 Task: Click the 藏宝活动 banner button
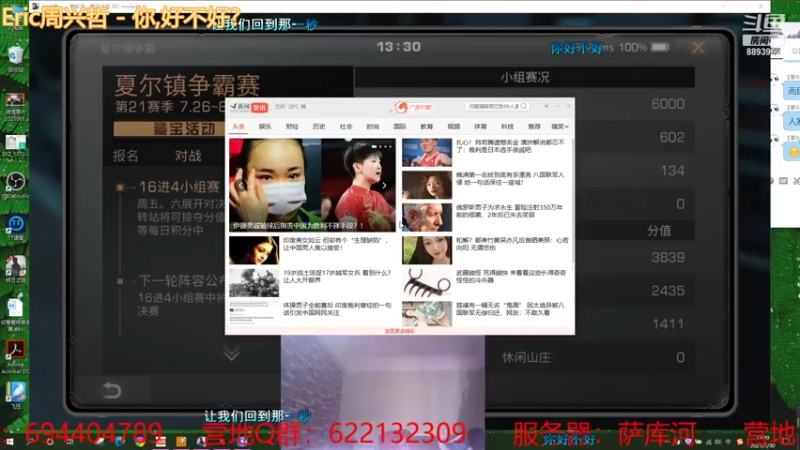pyautogui.click(x=170, y=129)
